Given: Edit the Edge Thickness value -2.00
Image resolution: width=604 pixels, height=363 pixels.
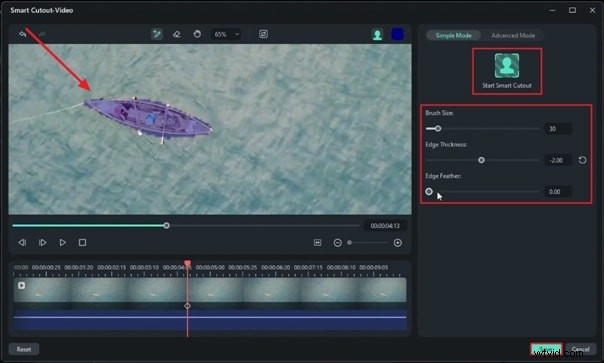Looking at the screenshot, I should 558,160.
